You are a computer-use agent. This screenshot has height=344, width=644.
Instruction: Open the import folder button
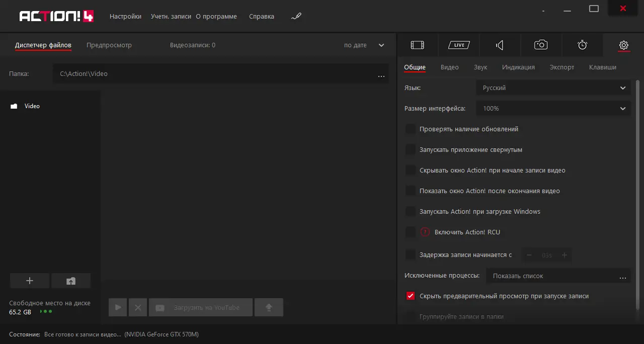pyautogui.click(x=71, y=281)
